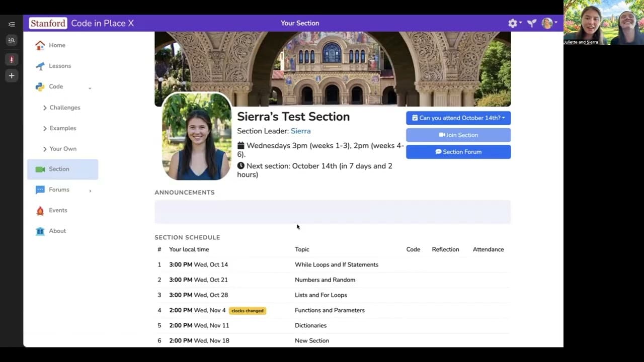Expand the Challenges item
The width and height of the screenshot is (644, 362).
coord(62,108)
